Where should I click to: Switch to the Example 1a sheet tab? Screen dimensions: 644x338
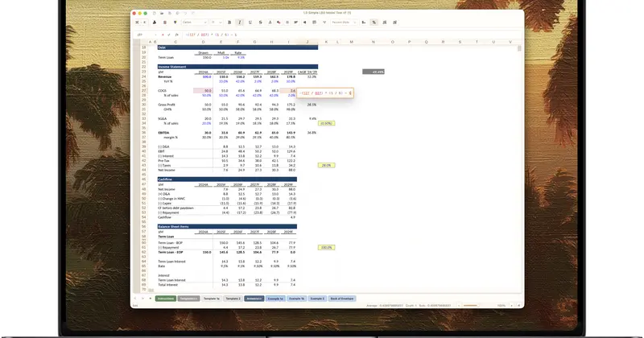(275, 299)
